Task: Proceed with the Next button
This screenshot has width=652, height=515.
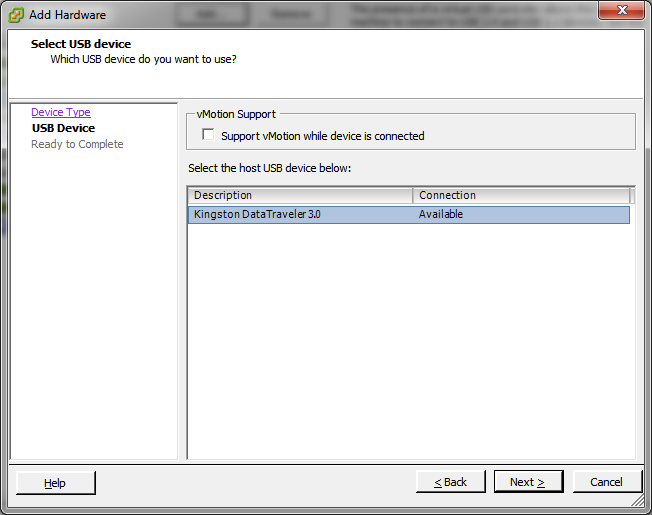Action: click(x=527, y=482)
